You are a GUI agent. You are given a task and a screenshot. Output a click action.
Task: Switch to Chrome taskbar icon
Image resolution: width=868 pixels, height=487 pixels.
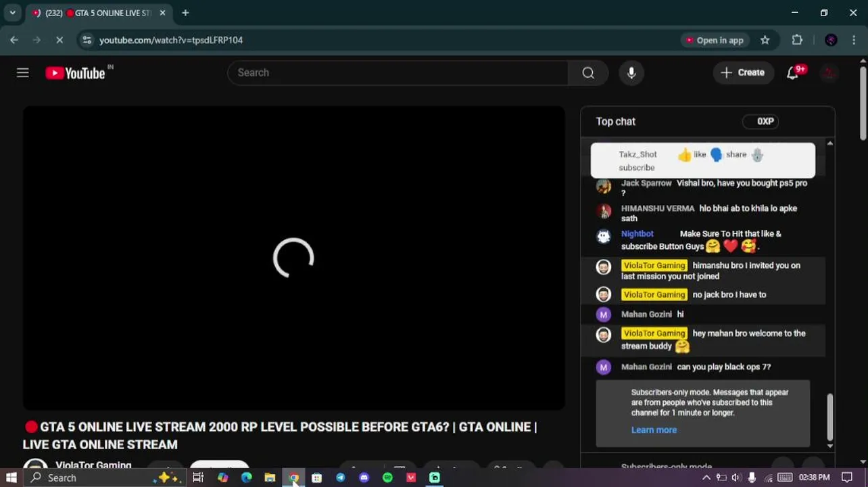coord(293,478)
